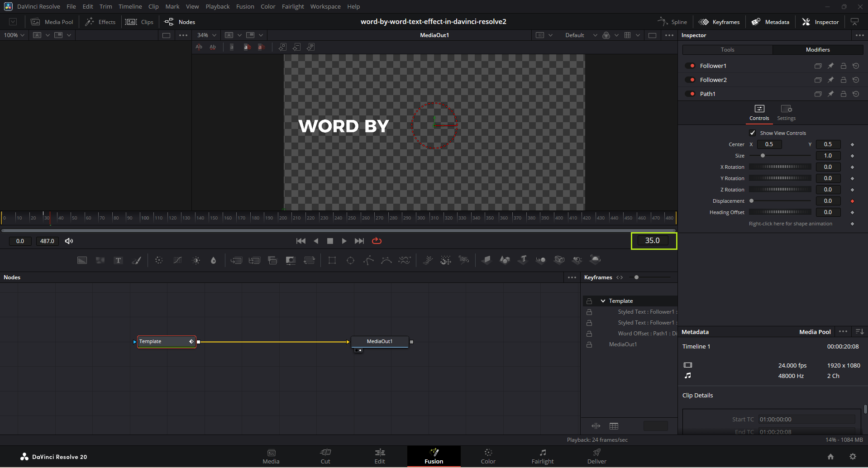The height and width of the screenshot is (468, 868).
Task: Reset the Follower2 modifier settings
Action: [856, 80]
